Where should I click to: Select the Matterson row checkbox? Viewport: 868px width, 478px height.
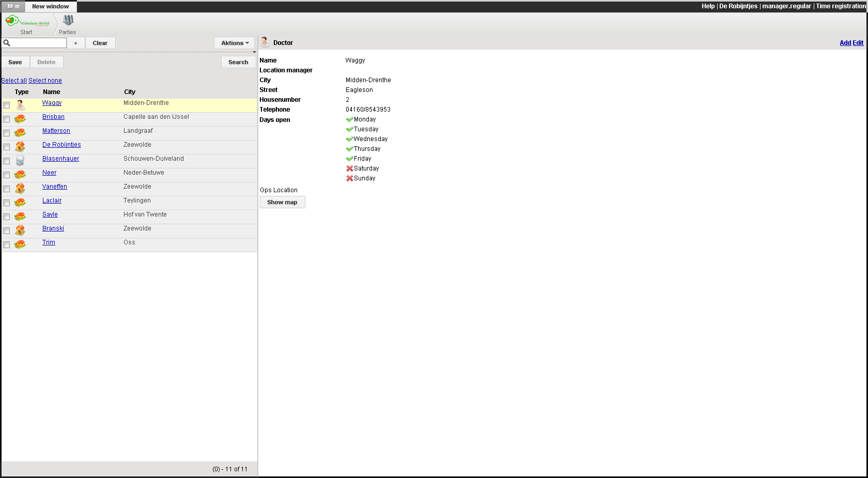7,133
